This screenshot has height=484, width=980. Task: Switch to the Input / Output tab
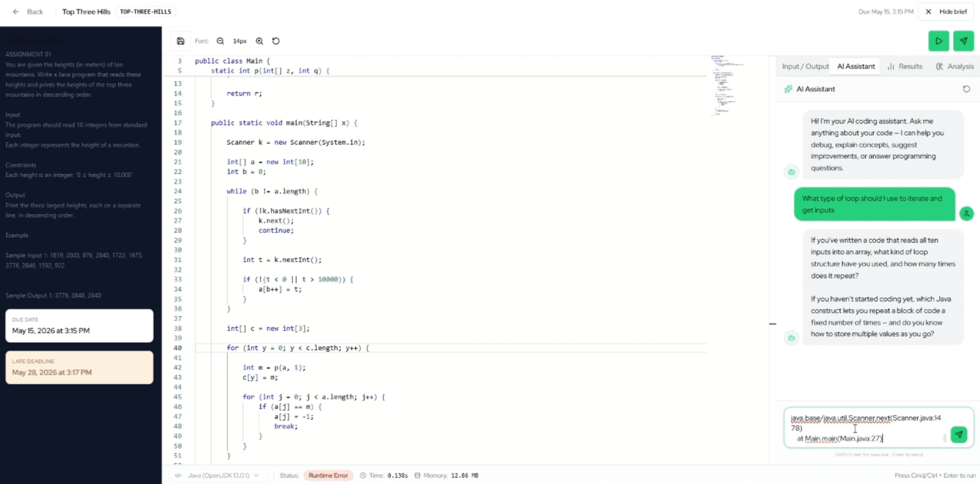(805, 66)
